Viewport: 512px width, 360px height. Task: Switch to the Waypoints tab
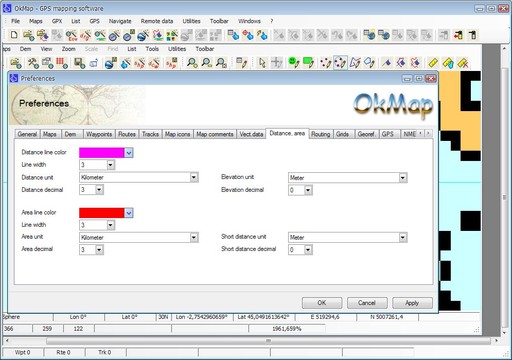[99, 134]
